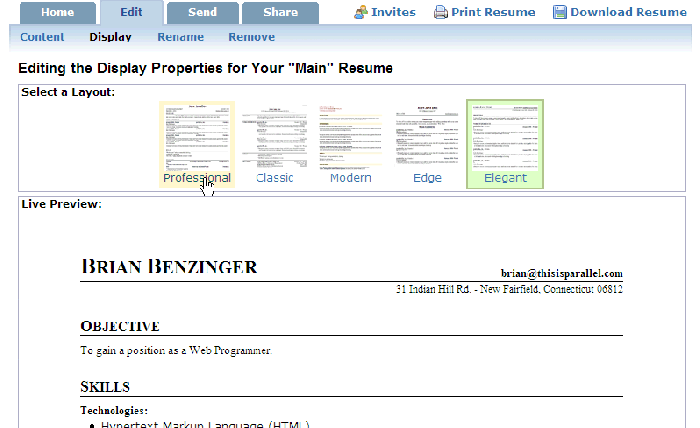Click the Web Programmer objective sentence

click(x=176, y=350)
